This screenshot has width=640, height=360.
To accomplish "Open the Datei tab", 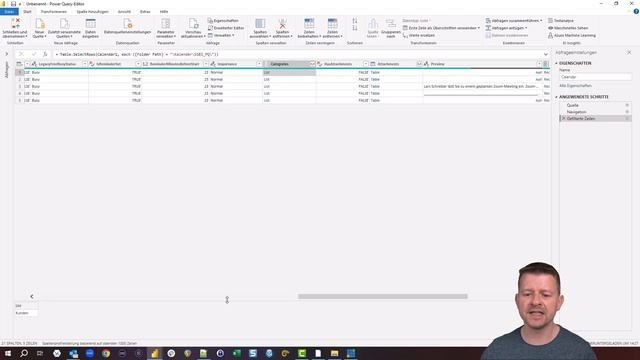I will 9,12.
